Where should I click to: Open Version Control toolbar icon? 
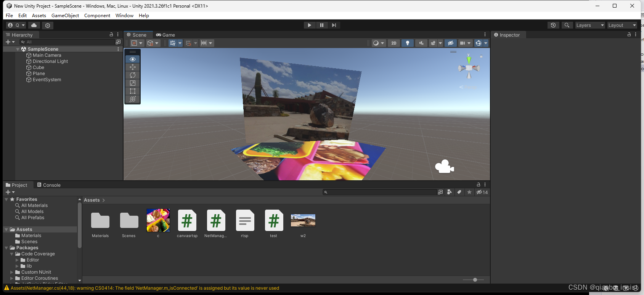48,25
